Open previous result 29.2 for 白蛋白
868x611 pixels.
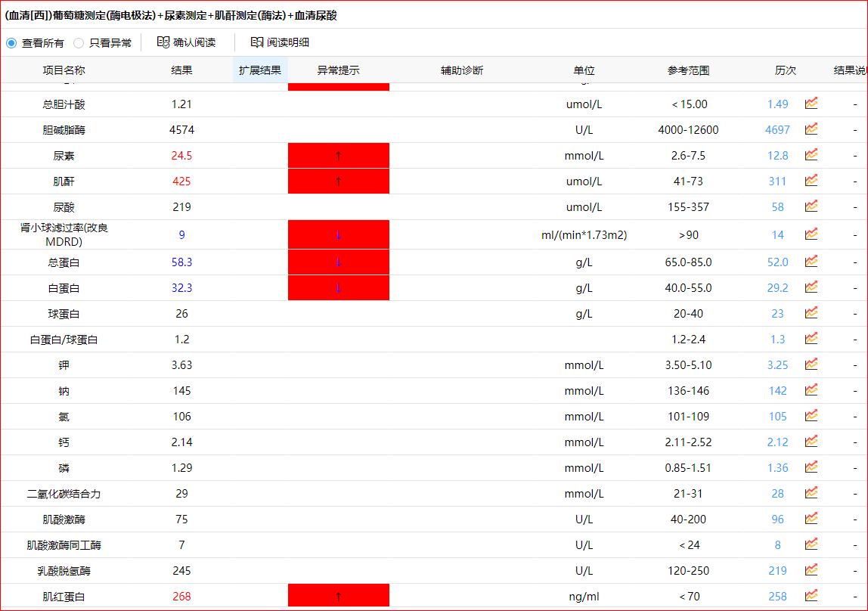[x=778, y=288]
